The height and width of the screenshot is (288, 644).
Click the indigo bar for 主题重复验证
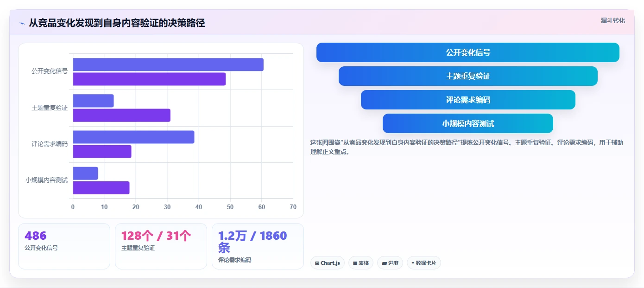93,101
